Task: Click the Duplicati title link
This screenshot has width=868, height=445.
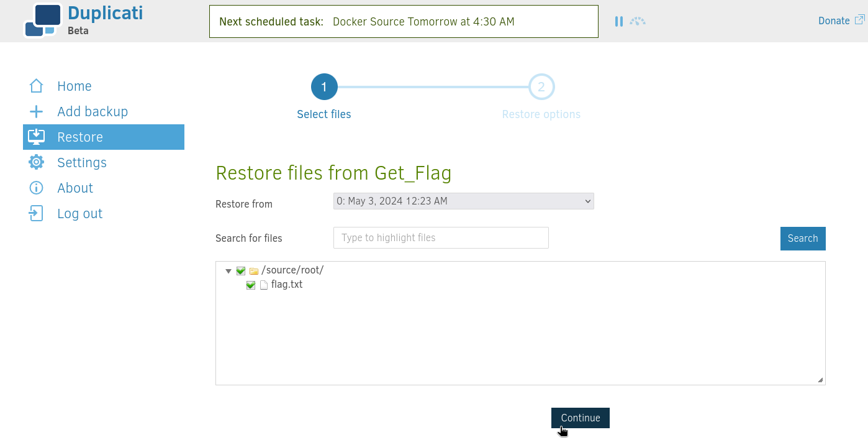Action: [x=105, y=13]
